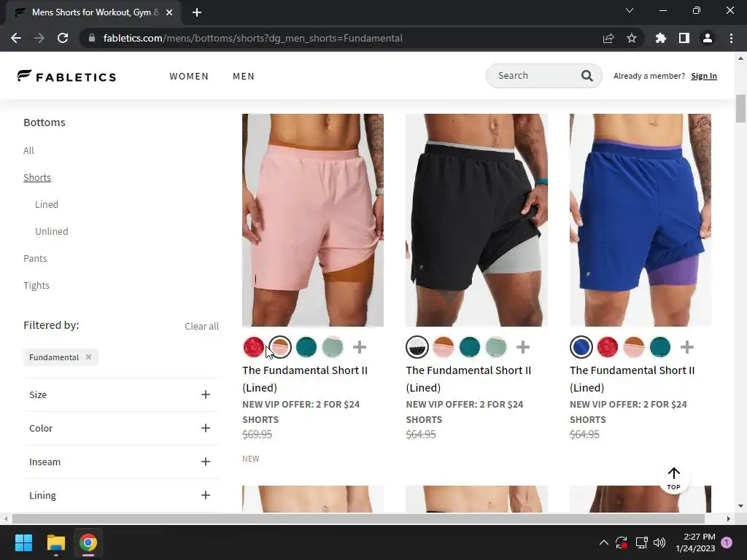Expand the Lining filter

click(121, 495)
